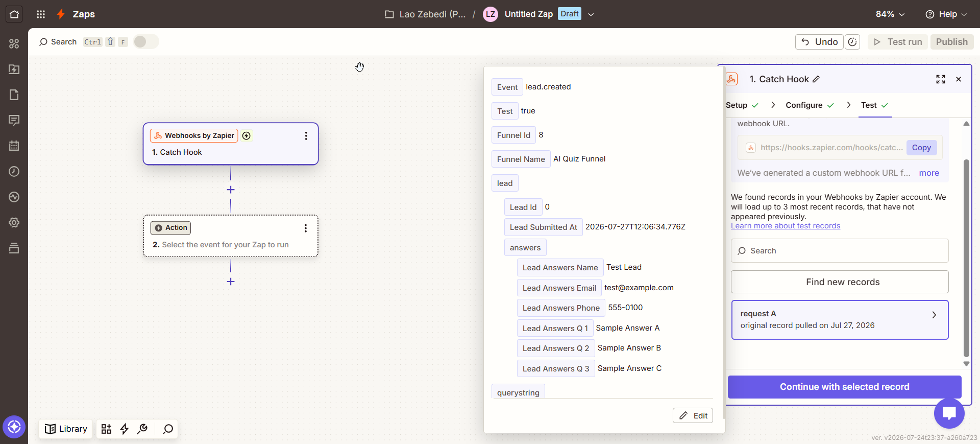Viewport: 980px width, 444px height.
Task: Click the records Search field
Action: pyautogui.click(x=840, y=251)
